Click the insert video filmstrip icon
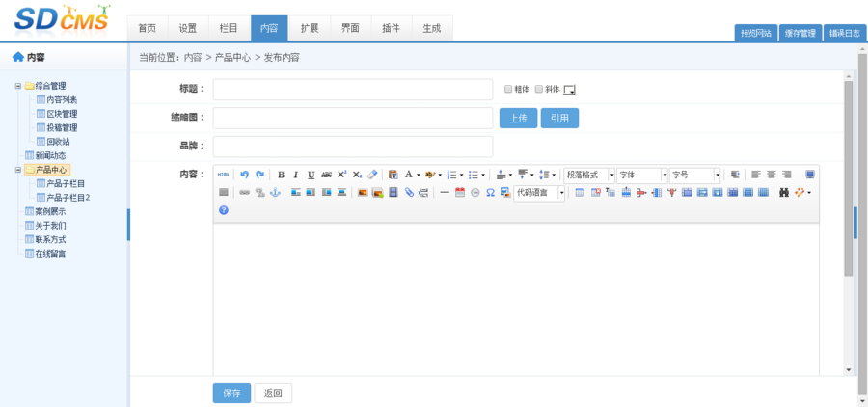This screenshot has height=407, width=868. pos(393,192)
